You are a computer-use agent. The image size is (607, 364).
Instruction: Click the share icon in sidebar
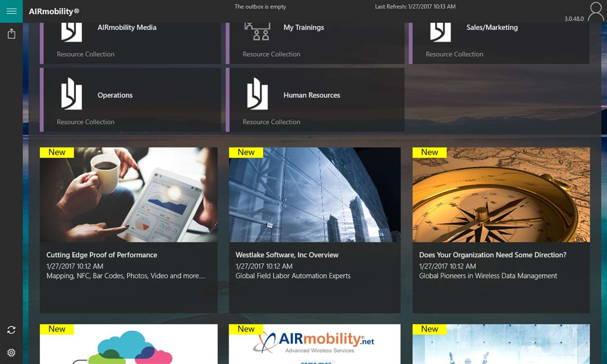[11, 34]
